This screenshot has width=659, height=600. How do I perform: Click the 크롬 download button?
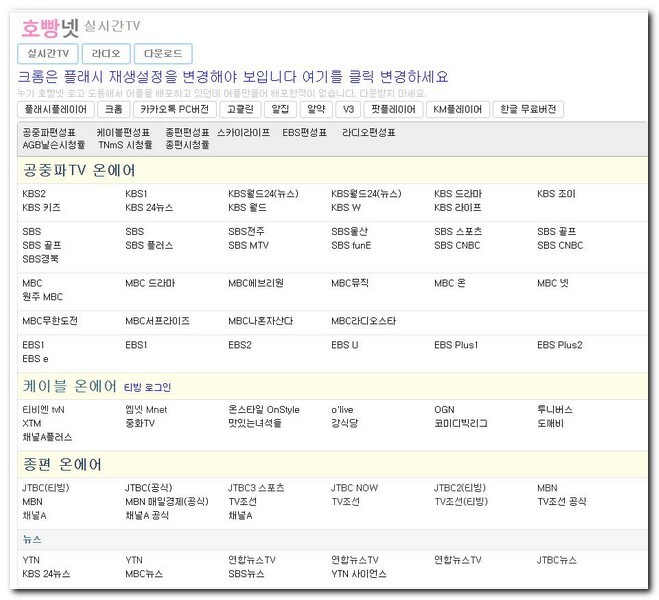(113, 110)
